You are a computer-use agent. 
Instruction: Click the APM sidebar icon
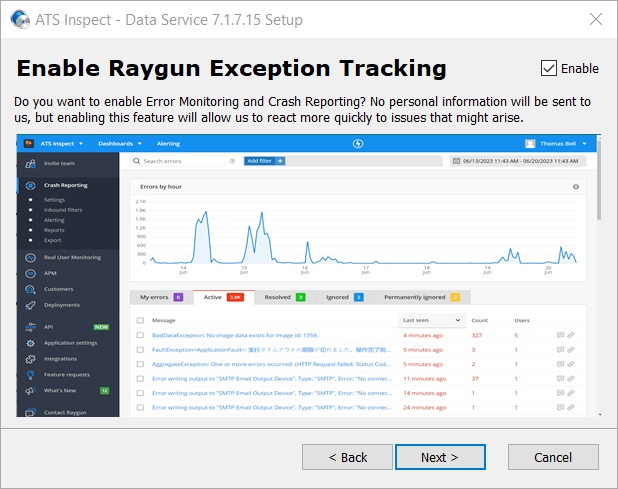[x=30, y=273]
